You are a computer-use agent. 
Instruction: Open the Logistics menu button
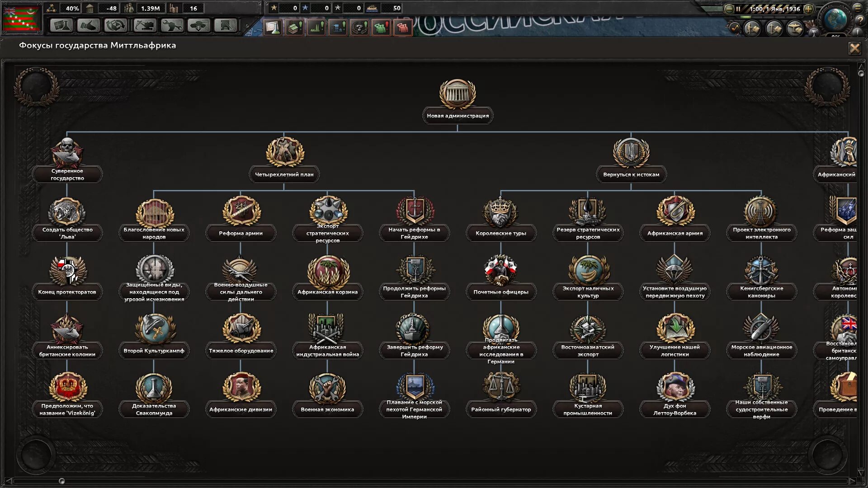pos(225,25)
